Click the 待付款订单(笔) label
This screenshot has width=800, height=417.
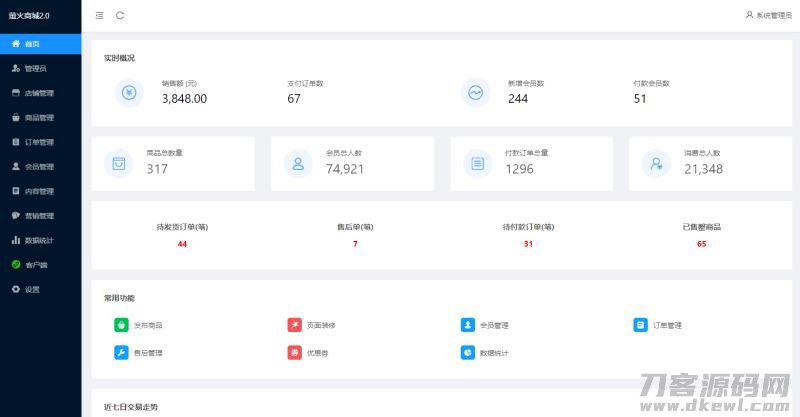coord(528,227)
